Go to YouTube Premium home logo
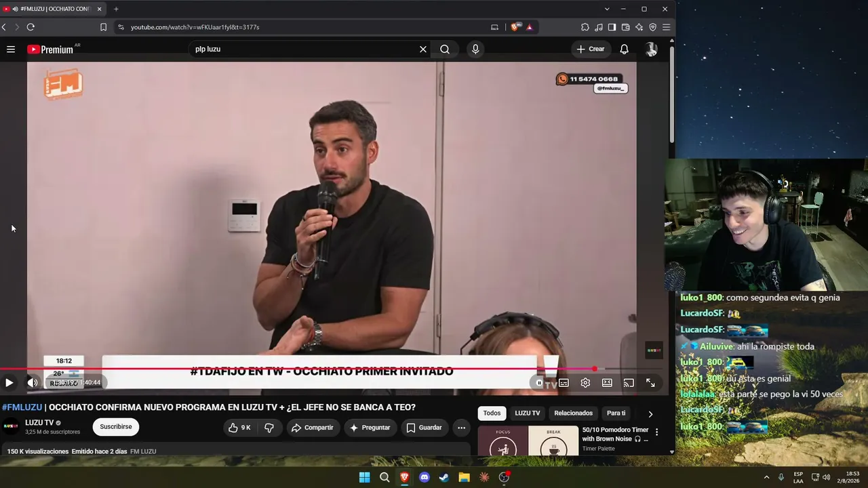868x488 pixels. click(x=50, y=49)
